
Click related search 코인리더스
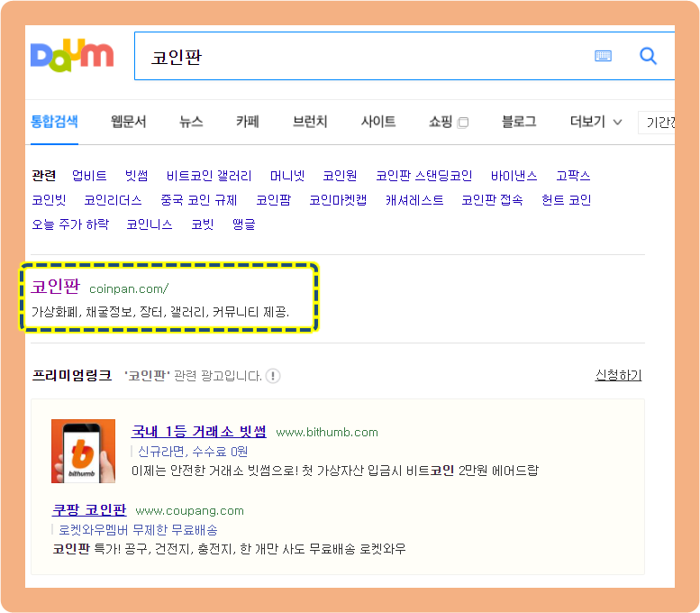tap(113, 200)
